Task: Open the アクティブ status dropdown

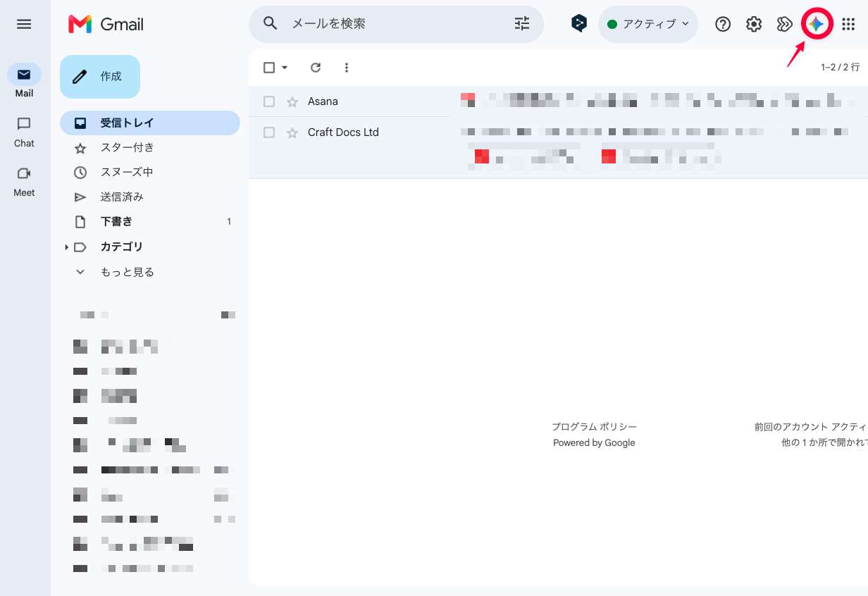Action: [x=648, y=24]
